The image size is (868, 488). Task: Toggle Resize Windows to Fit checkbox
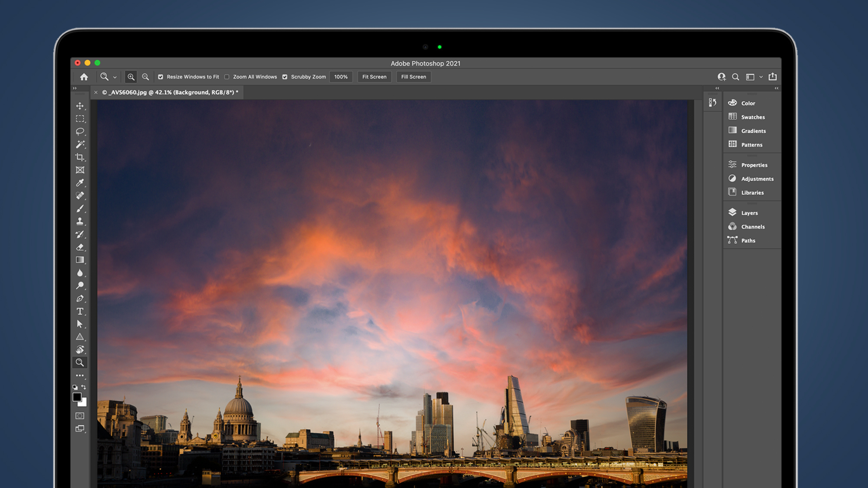(x=161, y=77)
